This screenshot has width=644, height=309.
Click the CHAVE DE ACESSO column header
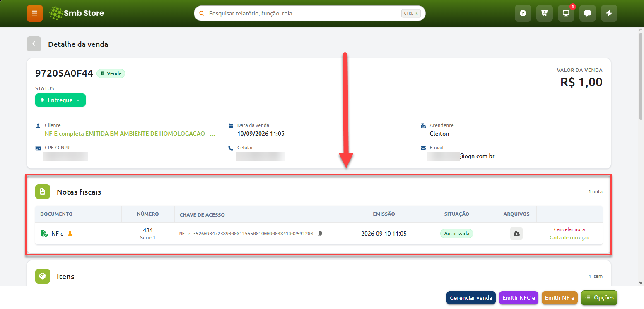[202, 215]
